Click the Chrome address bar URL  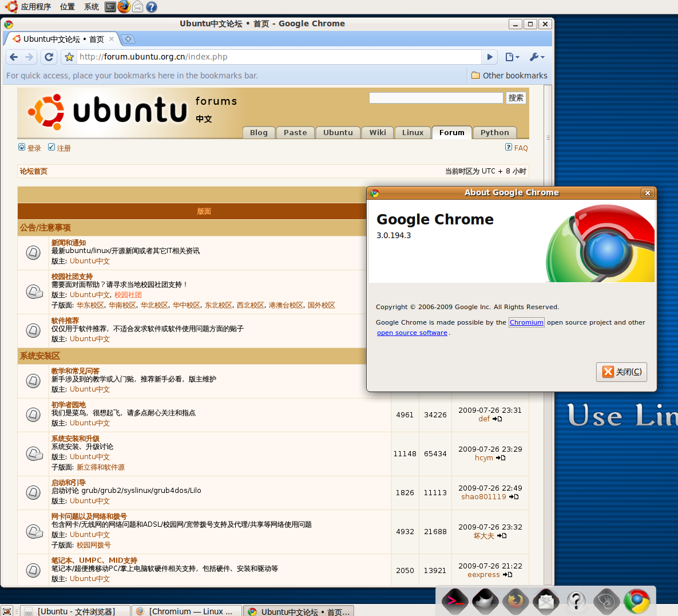pos(279,57)
